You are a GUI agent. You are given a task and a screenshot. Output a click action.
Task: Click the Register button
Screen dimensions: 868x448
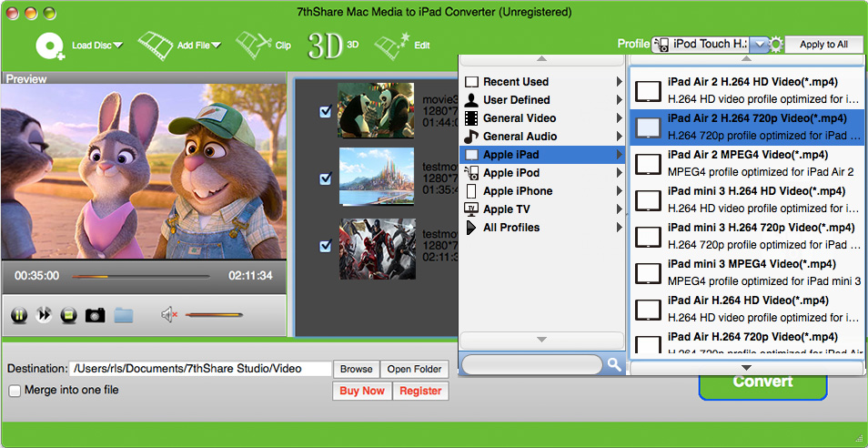pyautogui.click(x=420, y=391)
